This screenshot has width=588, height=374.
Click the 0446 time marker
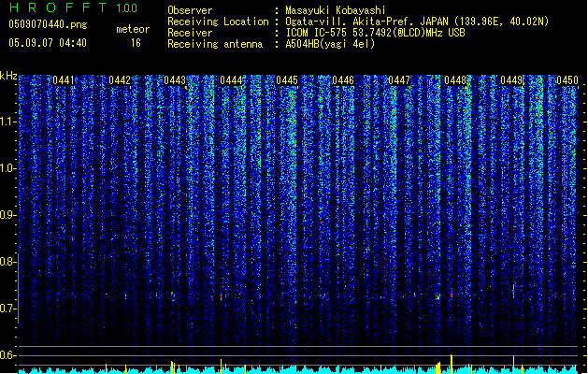click(x=343, y=80)
